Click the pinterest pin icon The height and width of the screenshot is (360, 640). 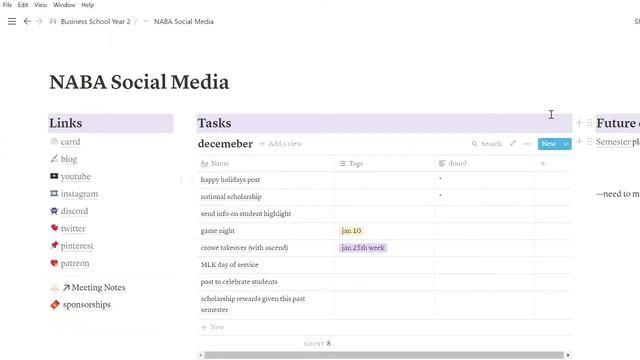(x=54, y=245)
